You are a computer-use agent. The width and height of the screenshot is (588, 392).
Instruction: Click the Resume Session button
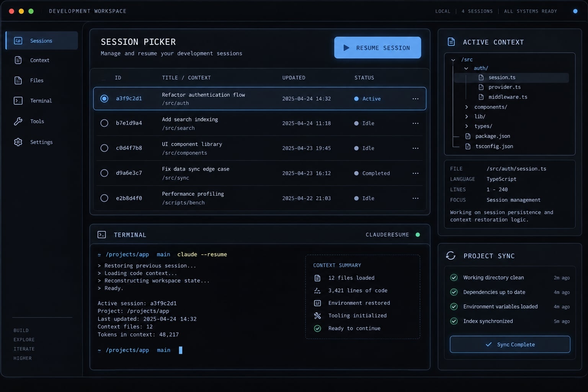point(377,47)
